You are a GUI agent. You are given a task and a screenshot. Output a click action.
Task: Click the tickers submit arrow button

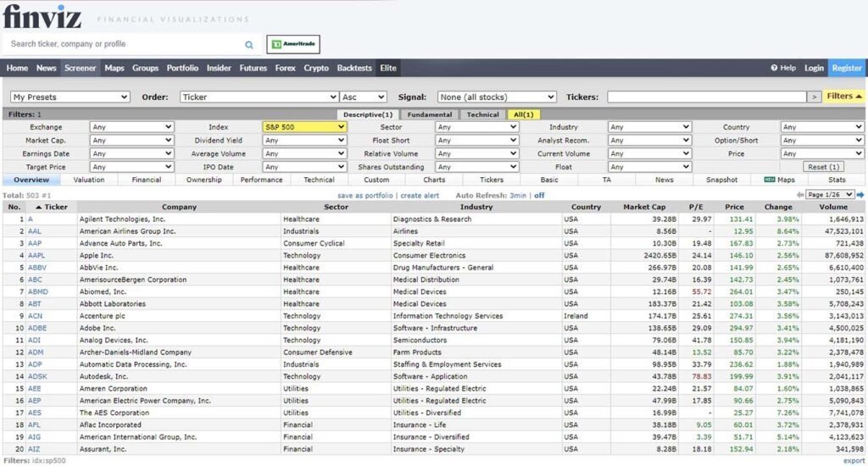(x=814, y=97)
